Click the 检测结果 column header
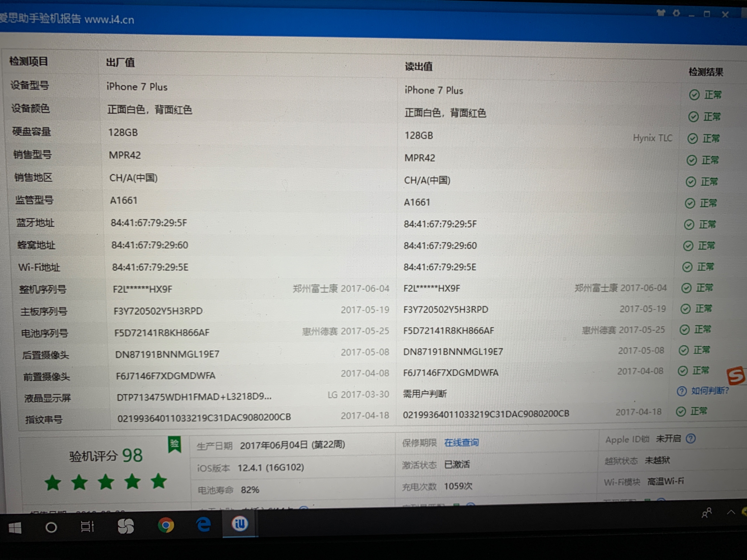Viewport: 747px width, 560px height. pos(706,72)
